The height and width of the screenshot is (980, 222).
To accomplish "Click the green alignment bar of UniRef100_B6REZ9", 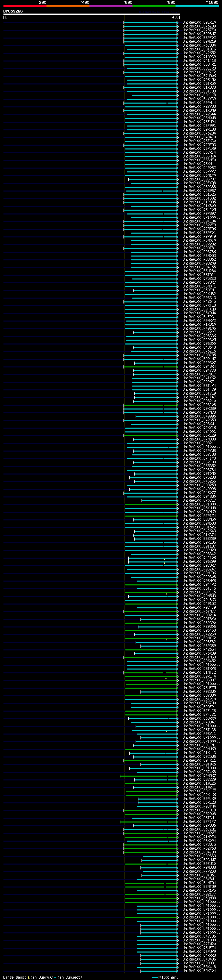I will point(151,436).
